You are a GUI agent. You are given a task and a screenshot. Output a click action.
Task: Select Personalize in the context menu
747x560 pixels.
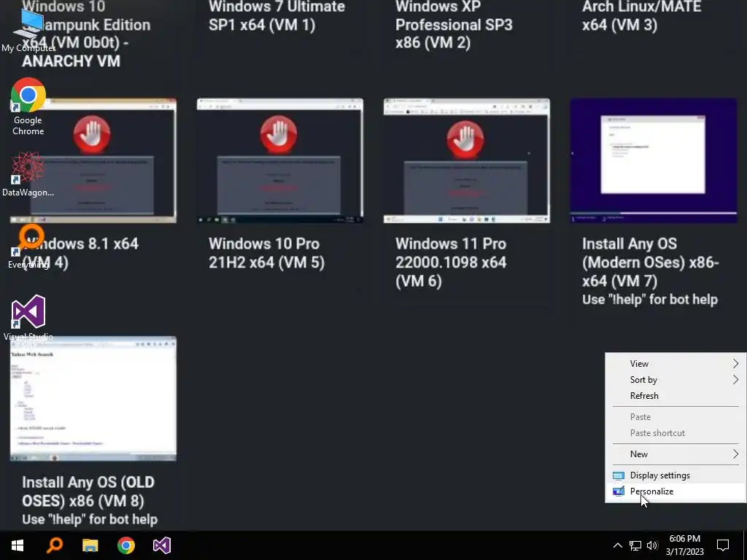pos(676,491)
